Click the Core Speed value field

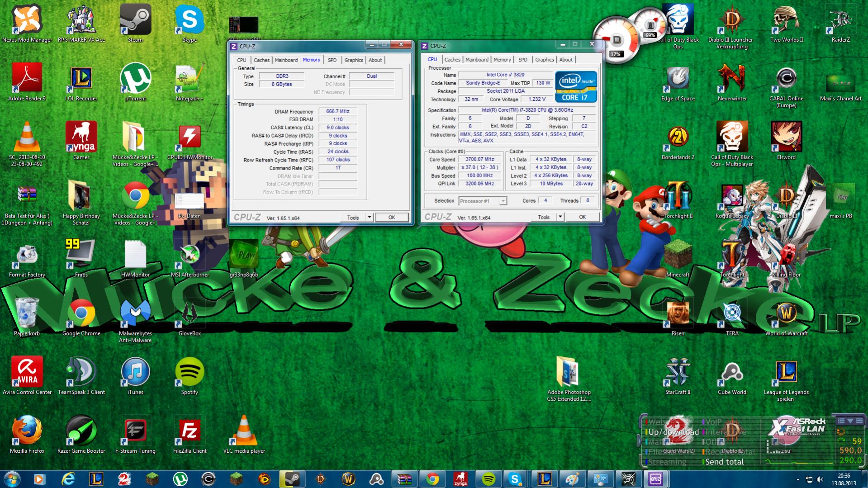(480, 159)
